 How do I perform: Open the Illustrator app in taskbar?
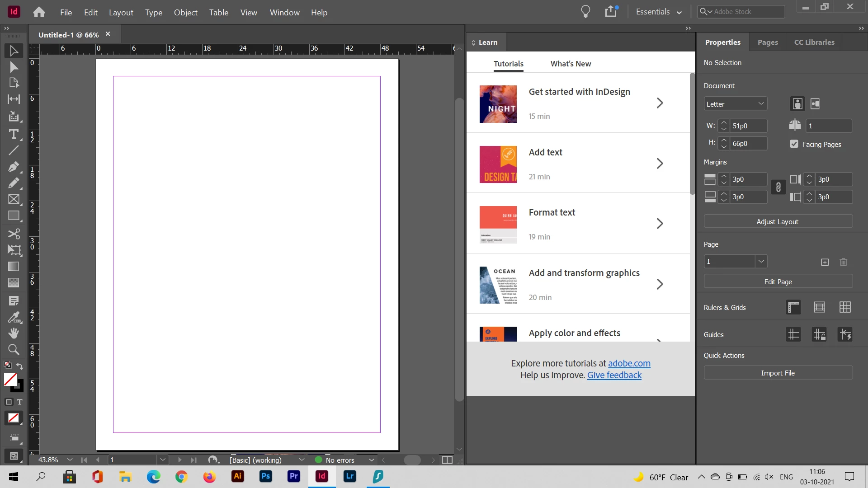click(237, 476)
